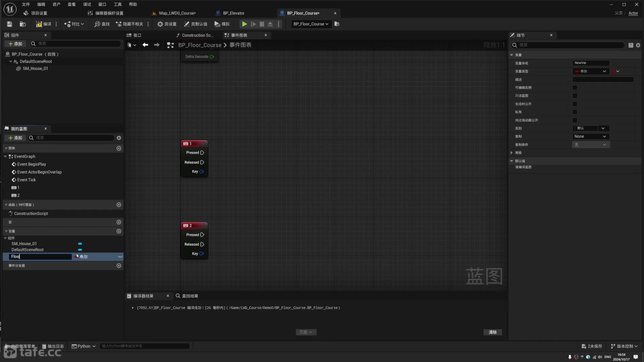Toggle 可编辑实例 checkbox in Details panel

point(575,87)
